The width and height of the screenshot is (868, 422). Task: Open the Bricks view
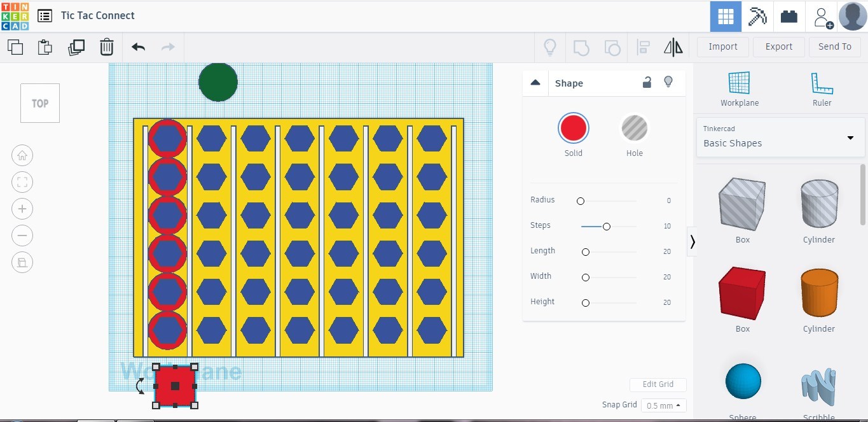[789, 17]
